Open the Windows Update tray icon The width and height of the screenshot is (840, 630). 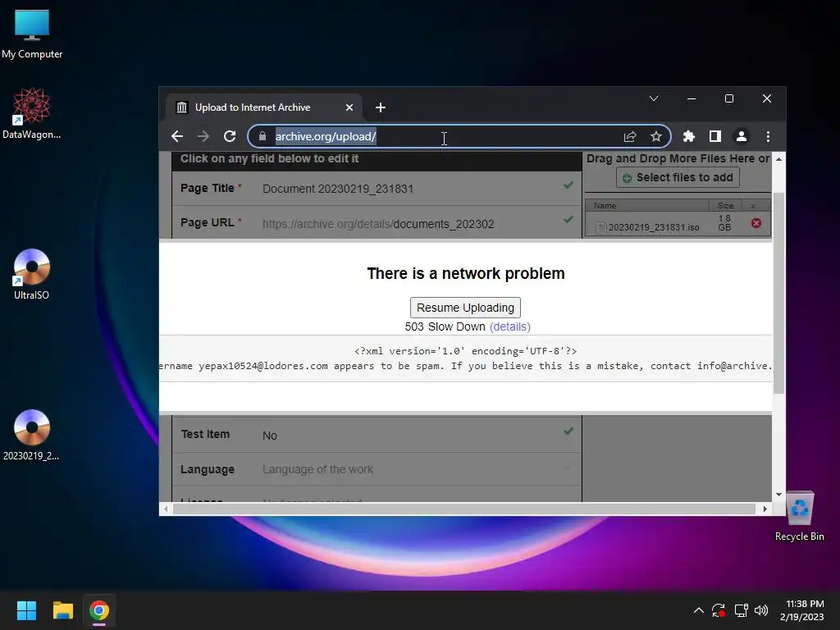pos(719,610)
